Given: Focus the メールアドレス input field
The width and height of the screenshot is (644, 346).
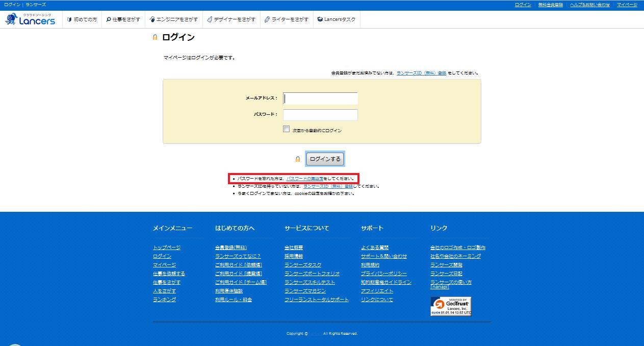Looking at the screenshot, I should click(x=320, y=98).
